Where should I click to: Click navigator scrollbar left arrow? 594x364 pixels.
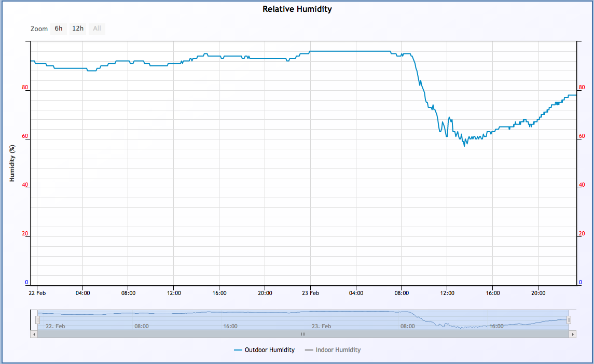(34, 334)
